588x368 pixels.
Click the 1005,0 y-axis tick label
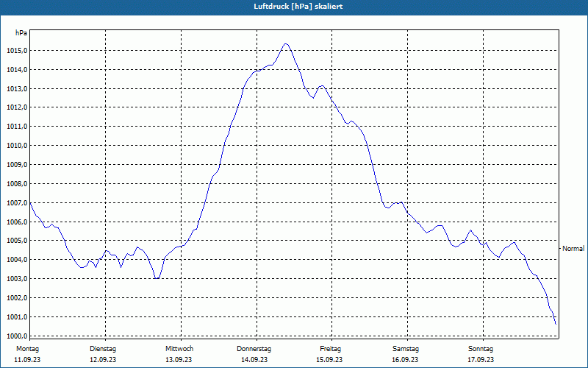click(16, 241)
